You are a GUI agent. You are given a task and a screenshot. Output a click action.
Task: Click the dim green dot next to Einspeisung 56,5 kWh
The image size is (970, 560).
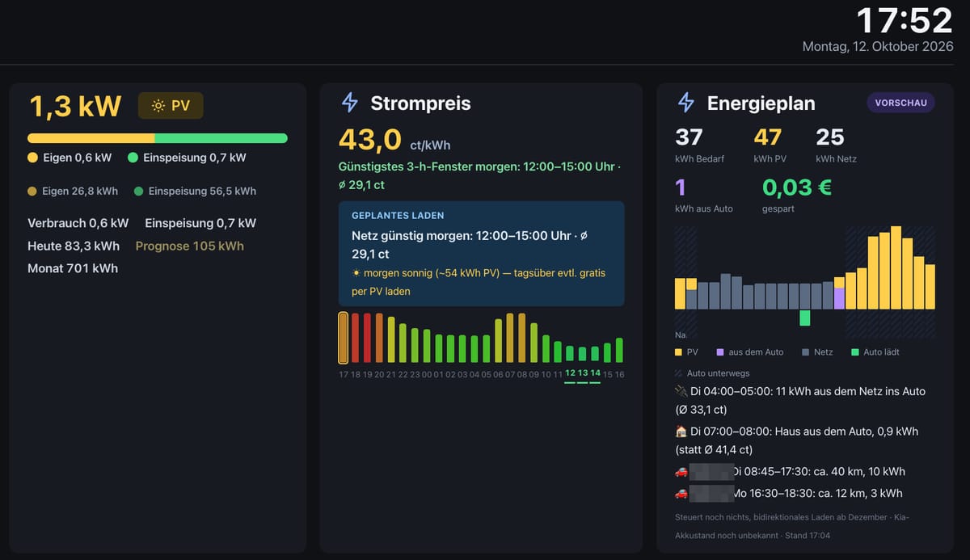point(138,192)
